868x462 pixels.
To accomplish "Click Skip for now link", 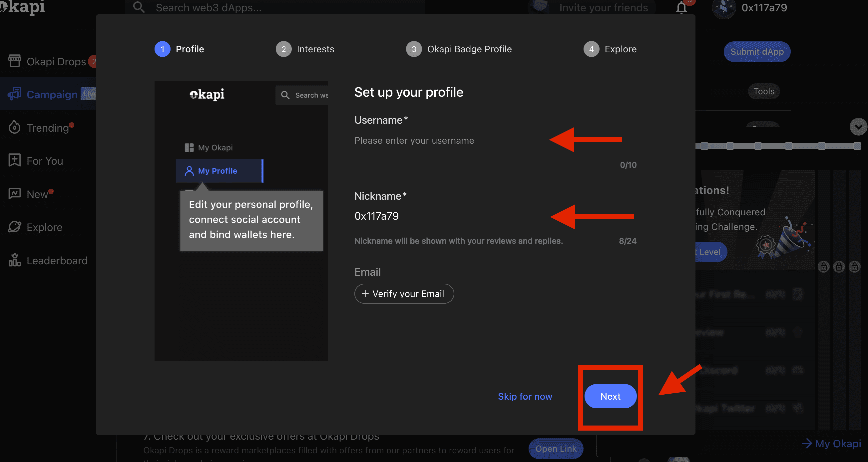I will click(525, 396).
